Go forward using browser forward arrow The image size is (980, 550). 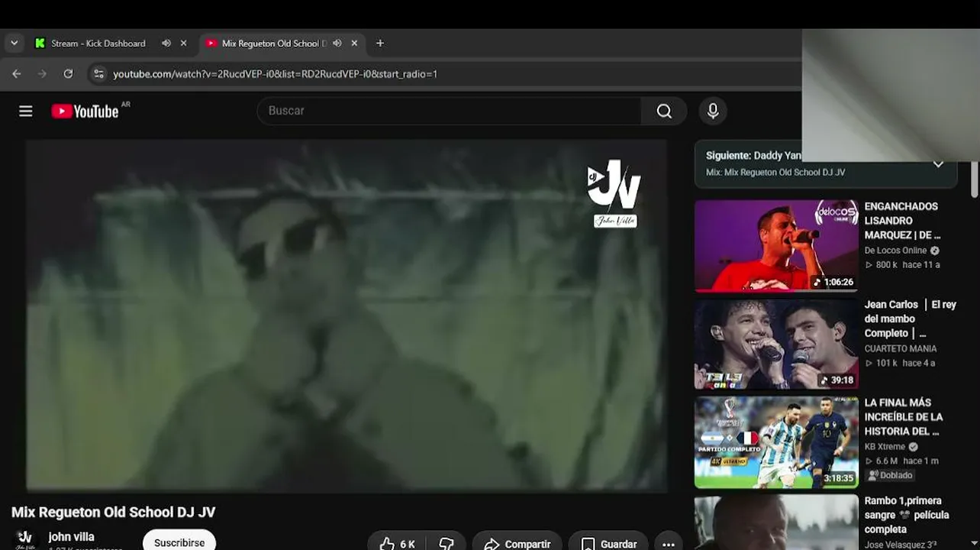(x=42, y=74)
